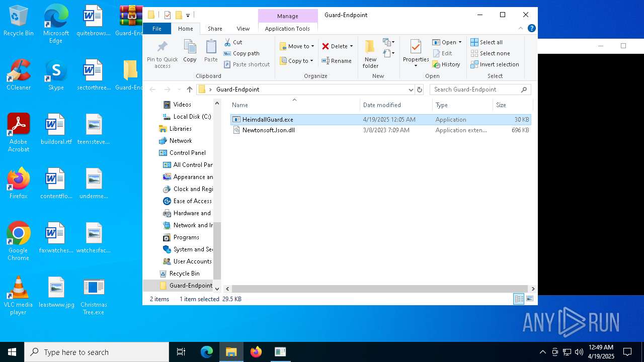644x362 pixels.
Task: Sort by Name column header
Action: 294,105
